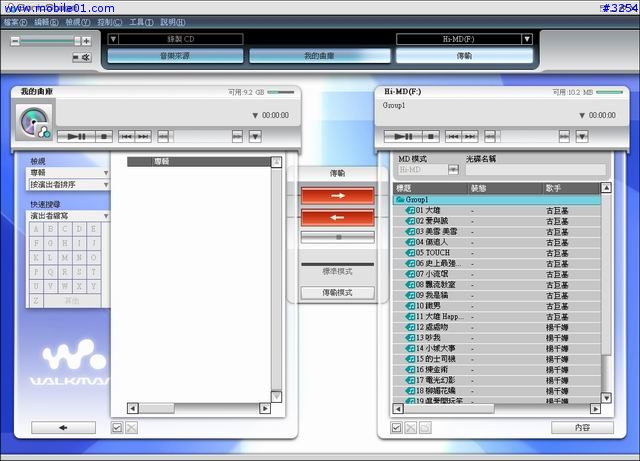Open time display dropdown in My Library player

[255, 116]
